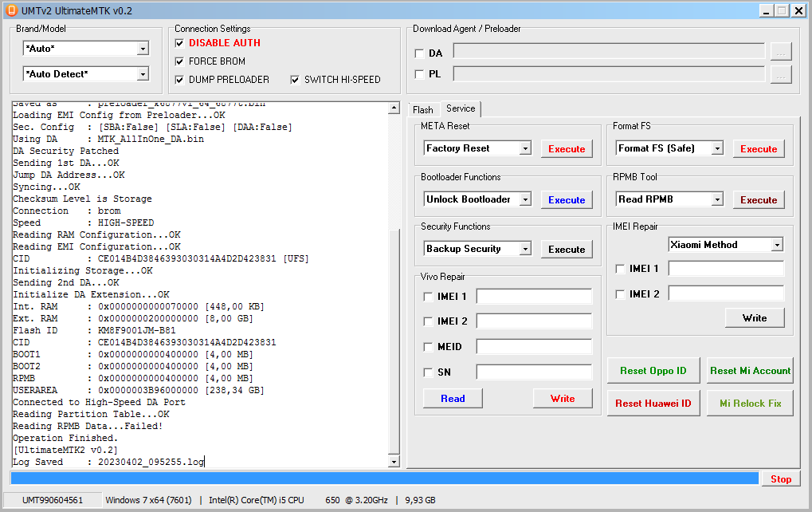The width and height of the screenshot is (812, 512).
Task: Click Vivo Repair IMEI 1 input field
Action: pyautogui.click(x=534, y=297)
